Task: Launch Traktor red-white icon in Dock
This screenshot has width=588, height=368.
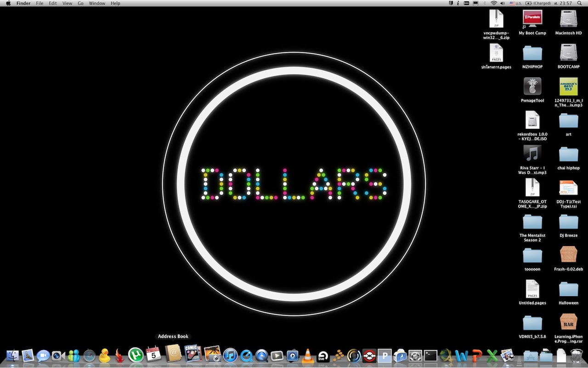Action: 369,355
